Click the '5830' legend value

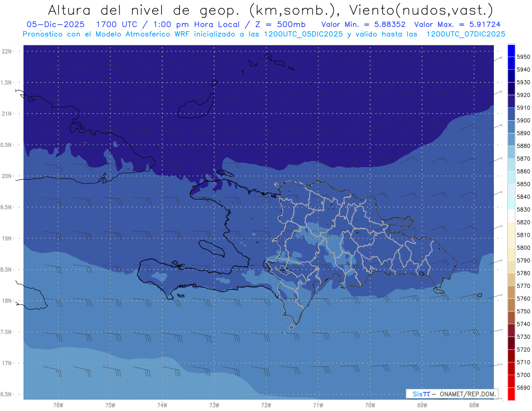[x=524, y=209]
